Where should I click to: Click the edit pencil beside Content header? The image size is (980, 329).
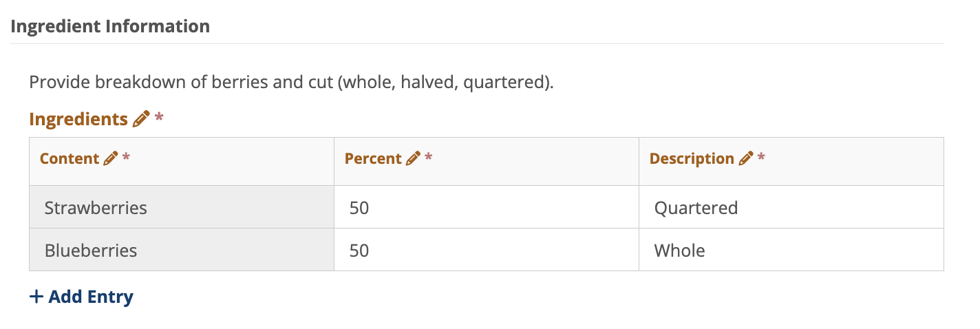pos(110,159)
